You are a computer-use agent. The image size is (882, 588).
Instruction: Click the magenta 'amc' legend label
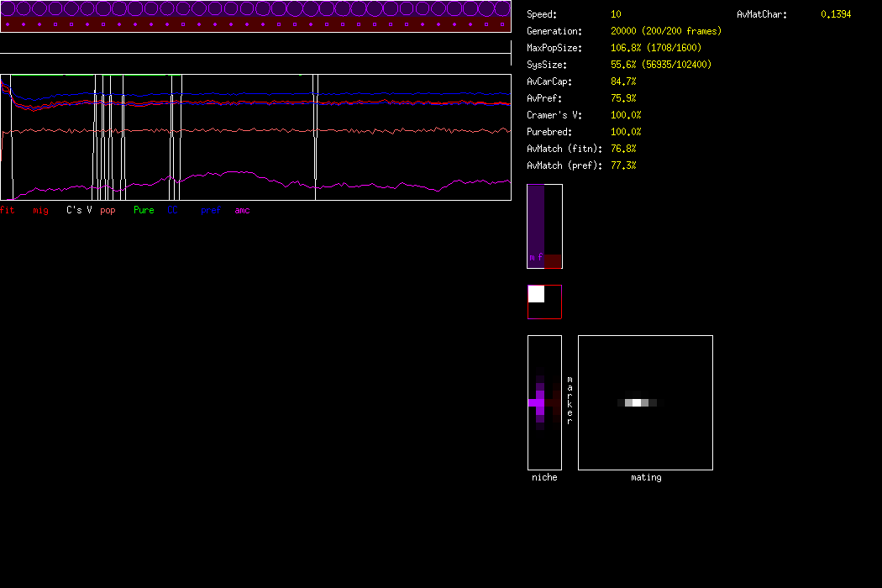pyautogui.click(x=242, y=210)
